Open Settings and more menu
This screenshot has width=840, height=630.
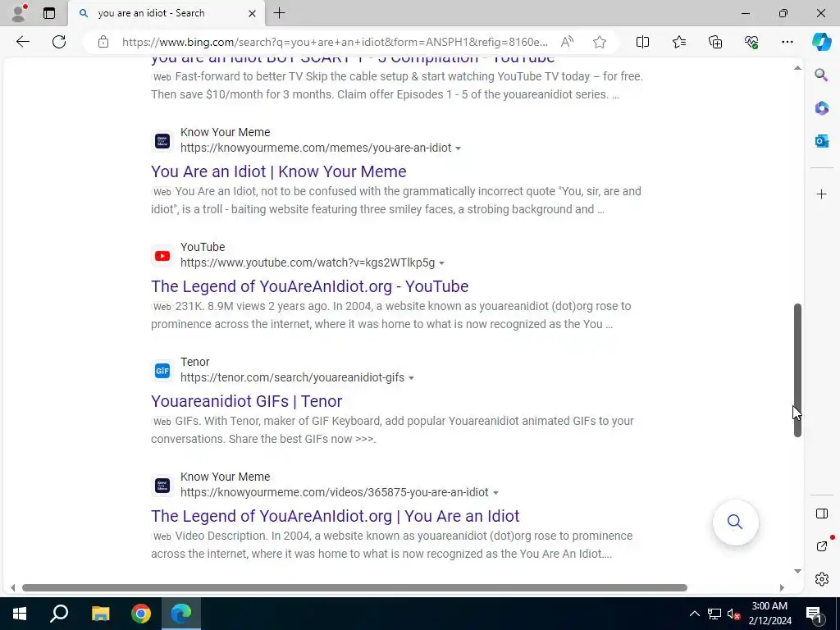pos(787,42)
